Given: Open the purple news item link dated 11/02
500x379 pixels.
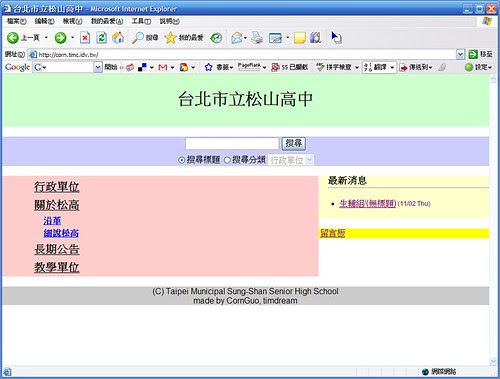Looking at the screenshot, I should (x=368, y=203).
